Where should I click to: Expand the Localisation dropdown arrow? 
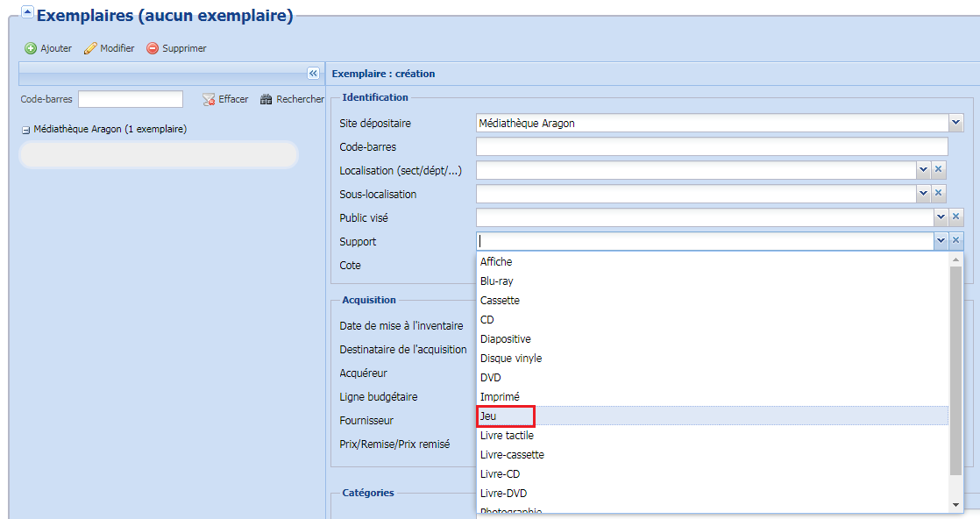click(923, 170)
